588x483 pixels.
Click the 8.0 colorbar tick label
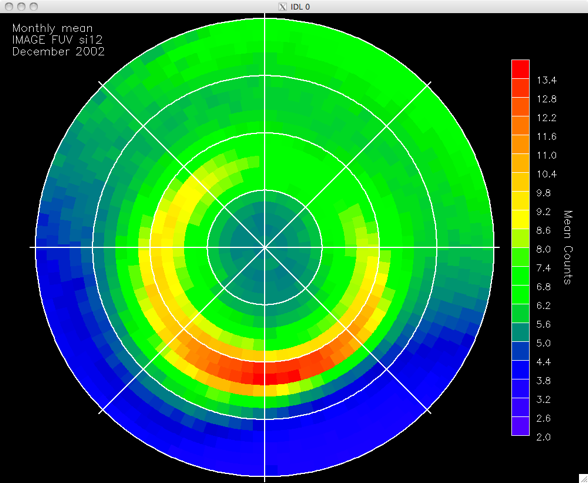(544, 249)
